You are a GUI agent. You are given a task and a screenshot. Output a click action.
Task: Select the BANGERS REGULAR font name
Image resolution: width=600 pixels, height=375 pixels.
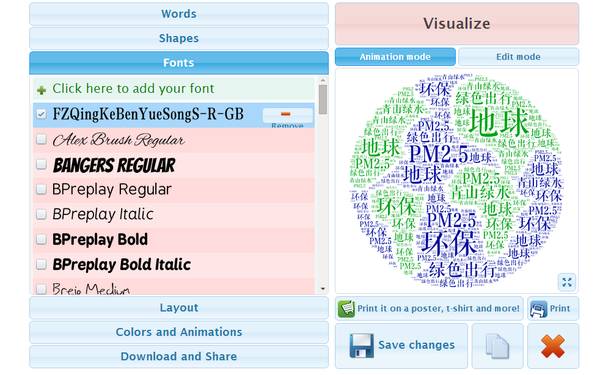114,165
